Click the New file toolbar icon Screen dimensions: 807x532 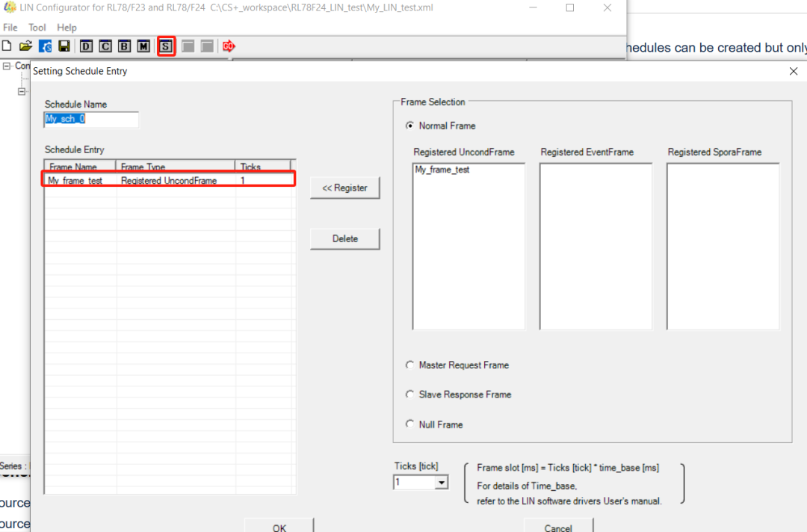point(7,46)
